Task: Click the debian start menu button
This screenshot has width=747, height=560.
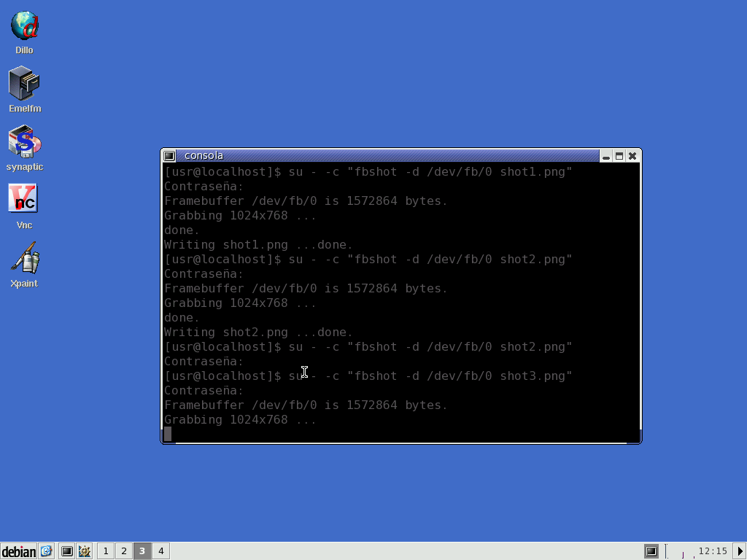Action: (x=19, y=551)
